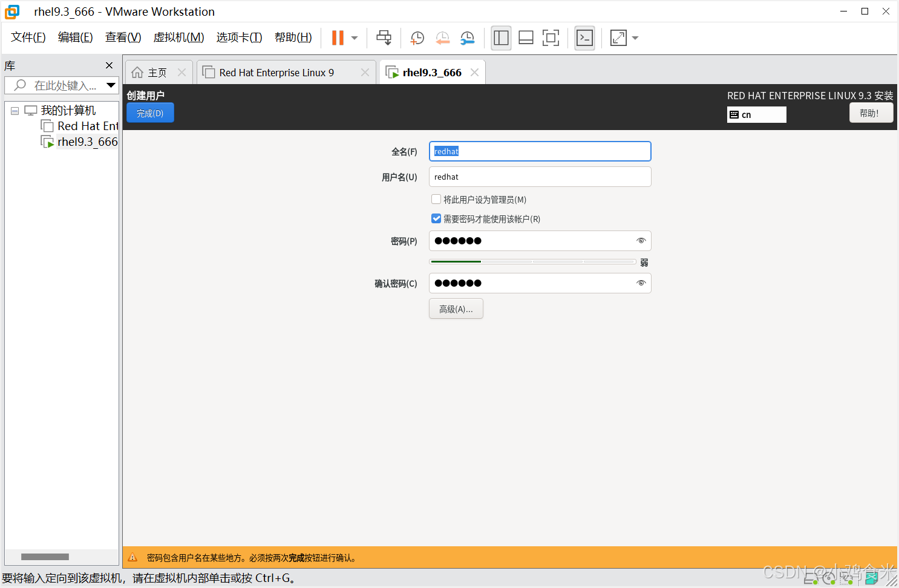This screenshot has width=899, height=588.
Task: Open the snapshot manager
Action: 468,38
